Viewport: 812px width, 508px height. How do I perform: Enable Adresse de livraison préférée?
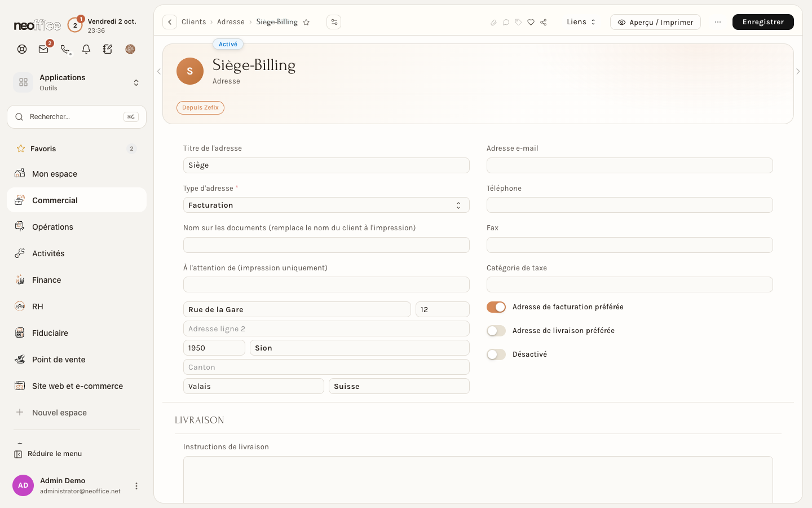click(x=496, y=331)
